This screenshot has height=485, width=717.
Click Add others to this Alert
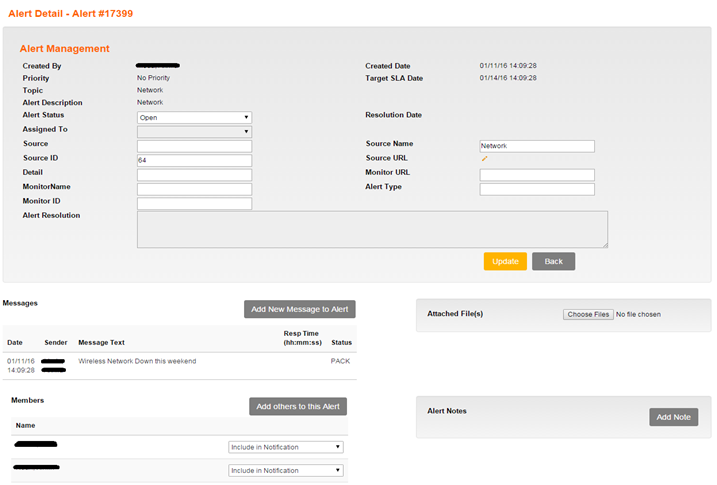298,406
